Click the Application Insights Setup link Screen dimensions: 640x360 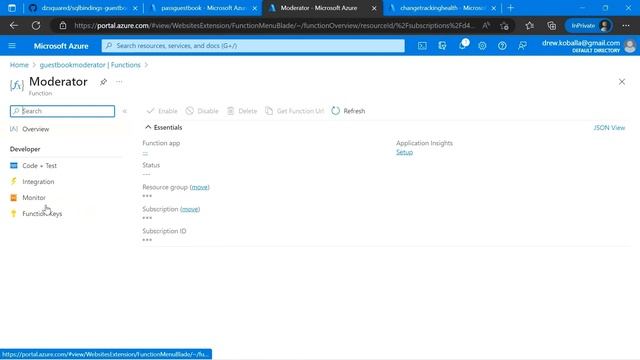[404, 152]
